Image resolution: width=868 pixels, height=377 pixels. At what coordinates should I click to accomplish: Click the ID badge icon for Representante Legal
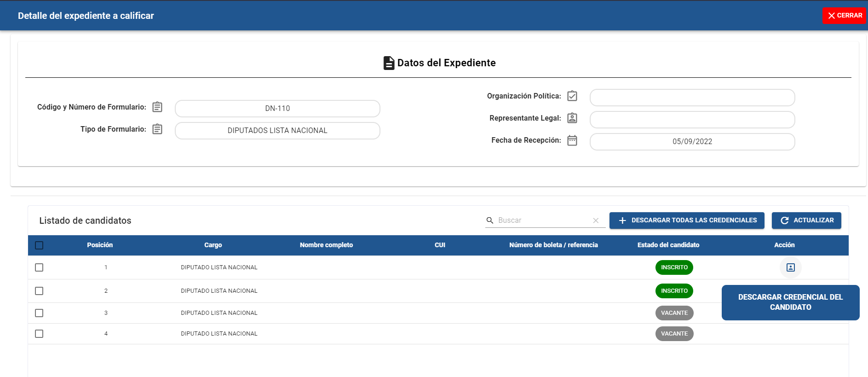click(x=572, y=118)
